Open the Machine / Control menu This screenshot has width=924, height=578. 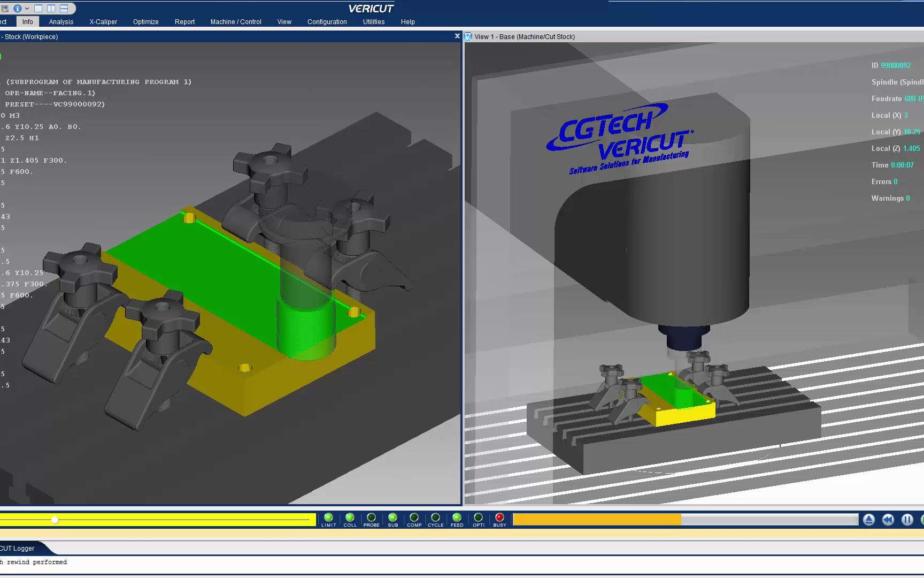click(236, 22)
